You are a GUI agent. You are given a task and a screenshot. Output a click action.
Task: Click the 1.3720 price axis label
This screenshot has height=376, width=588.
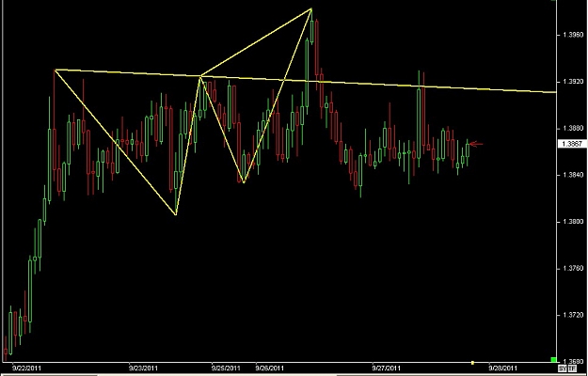click(x=572, y=315)
